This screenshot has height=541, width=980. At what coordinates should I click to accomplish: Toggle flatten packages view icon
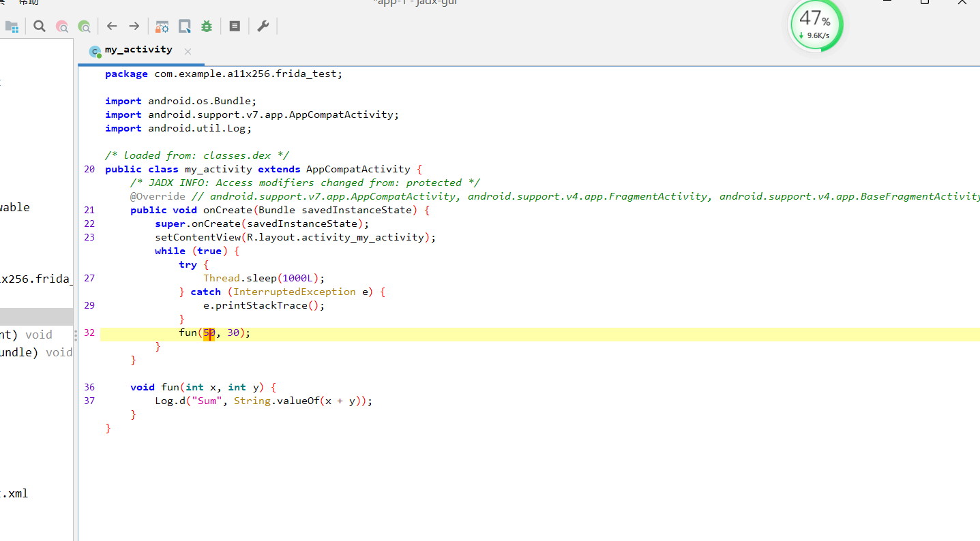12,27
